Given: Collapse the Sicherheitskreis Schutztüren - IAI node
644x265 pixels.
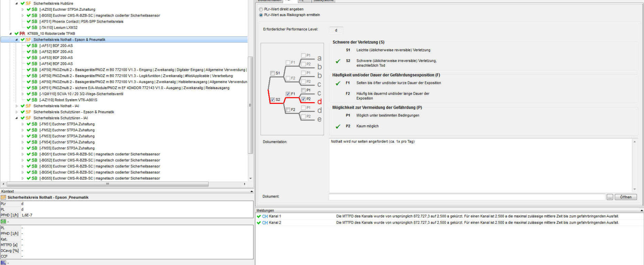Looking at the screenshot, I should coord(17,118).
